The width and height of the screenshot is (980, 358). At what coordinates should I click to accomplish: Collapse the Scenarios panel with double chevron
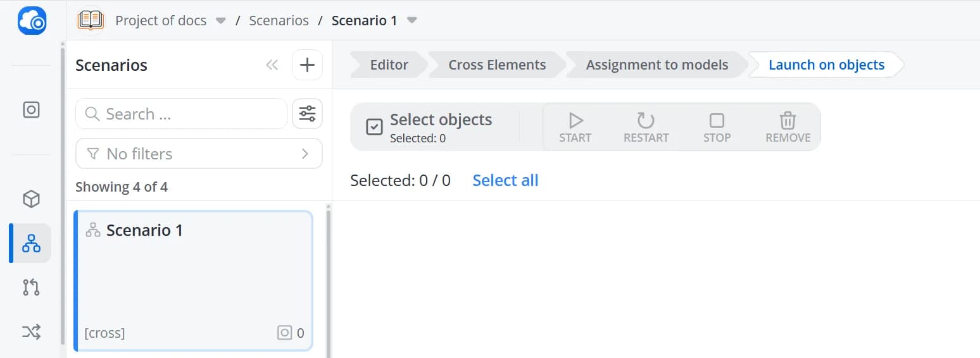click(x=272, y=65)
